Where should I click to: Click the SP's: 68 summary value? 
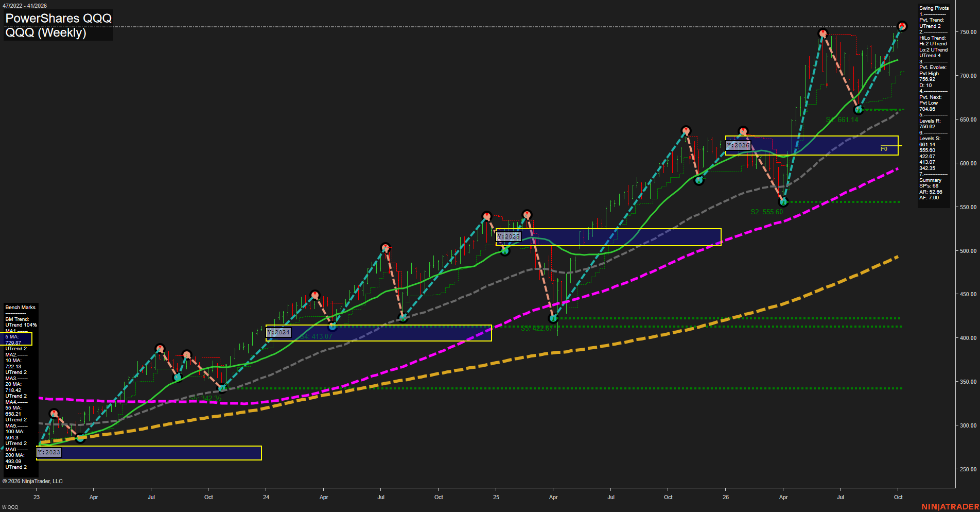[929, 186]
